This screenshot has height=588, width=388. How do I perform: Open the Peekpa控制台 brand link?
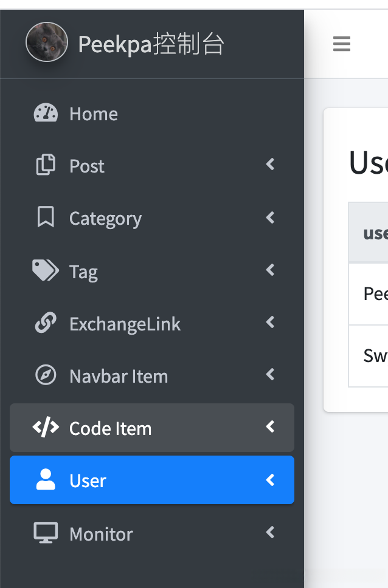pos(151,44)
